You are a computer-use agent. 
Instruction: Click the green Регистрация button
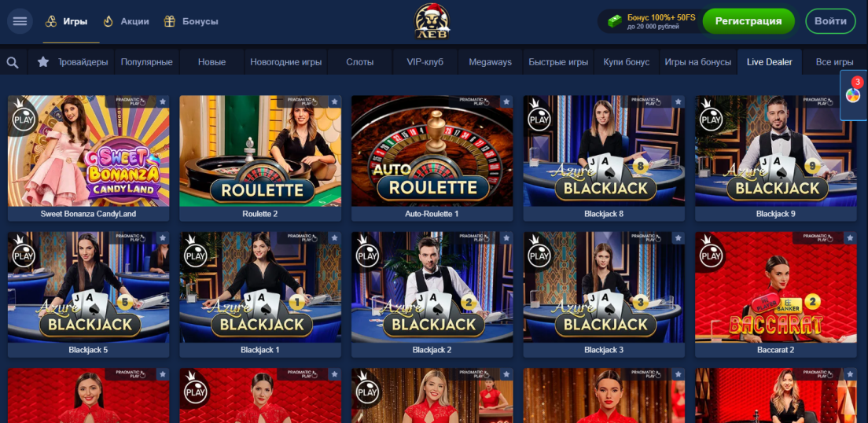point(748,21)
